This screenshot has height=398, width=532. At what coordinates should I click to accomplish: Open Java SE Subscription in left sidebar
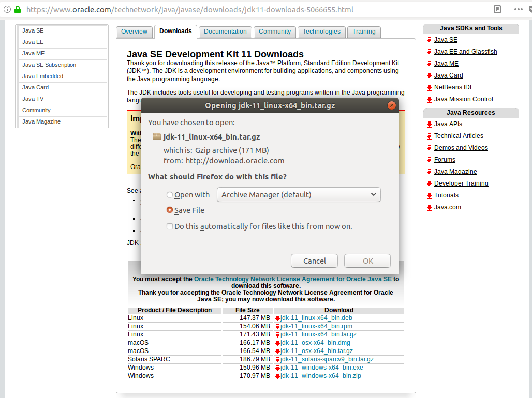63,65
